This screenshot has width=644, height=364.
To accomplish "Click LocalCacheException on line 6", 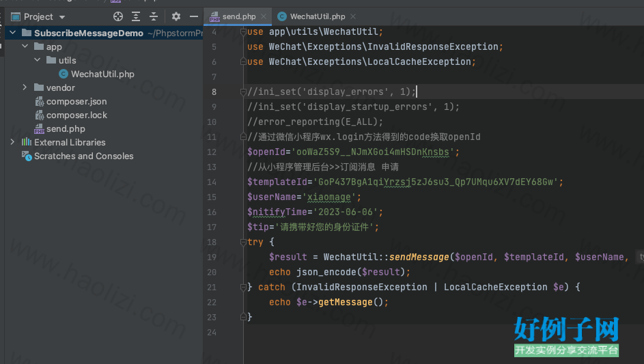I will point(419,61).
